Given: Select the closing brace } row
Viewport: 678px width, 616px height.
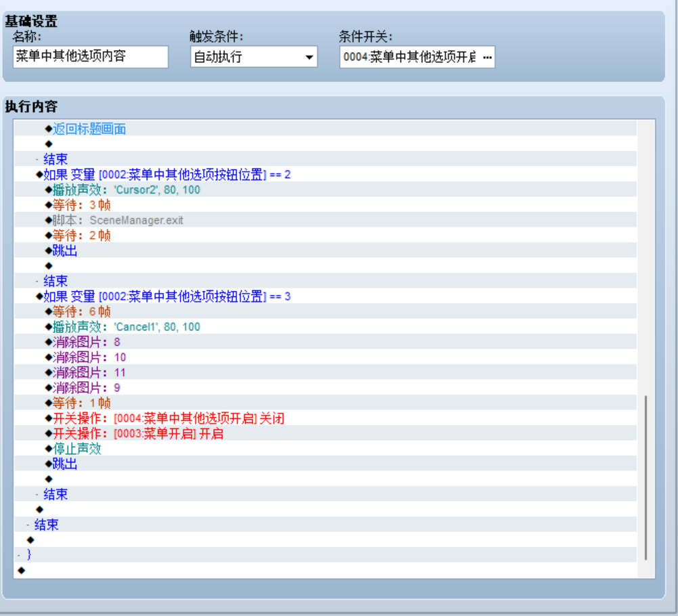Looking at the screenshot, I should click(325, 555).
